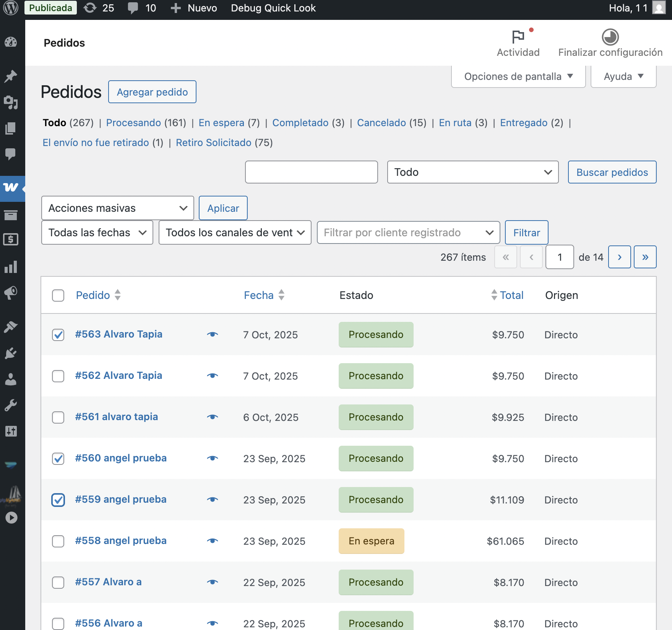Image resolution: width=672 pixels, height=630 pixels.
Task: Open the comments bubble icon in admin bar
Action: [133, 8]
